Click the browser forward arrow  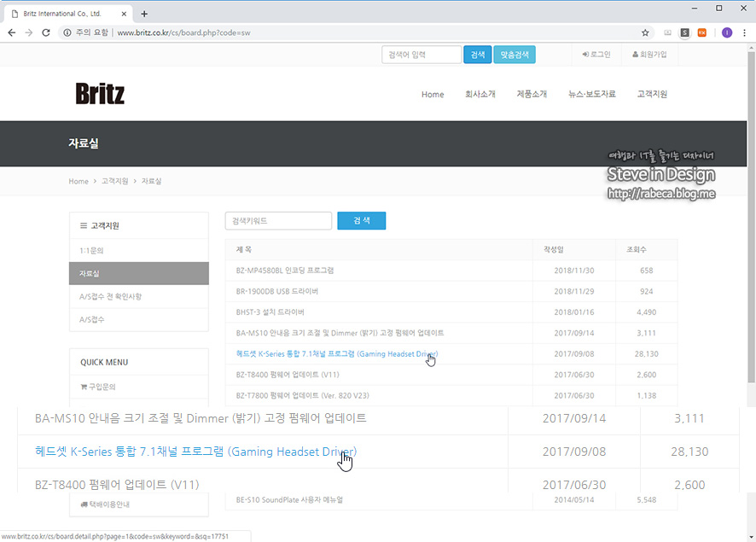tap(29, 32)
